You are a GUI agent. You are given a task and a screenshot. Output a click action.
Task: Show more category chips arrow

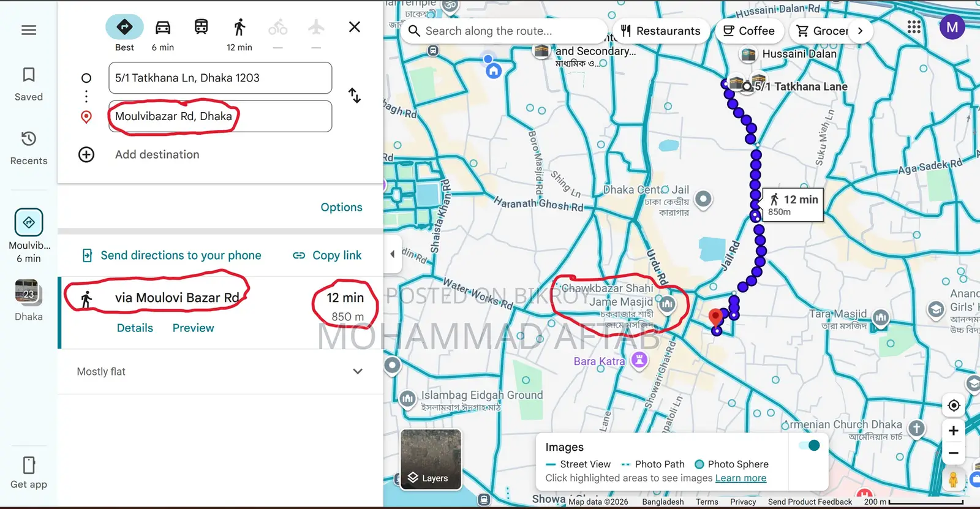(x=861, y=31)
